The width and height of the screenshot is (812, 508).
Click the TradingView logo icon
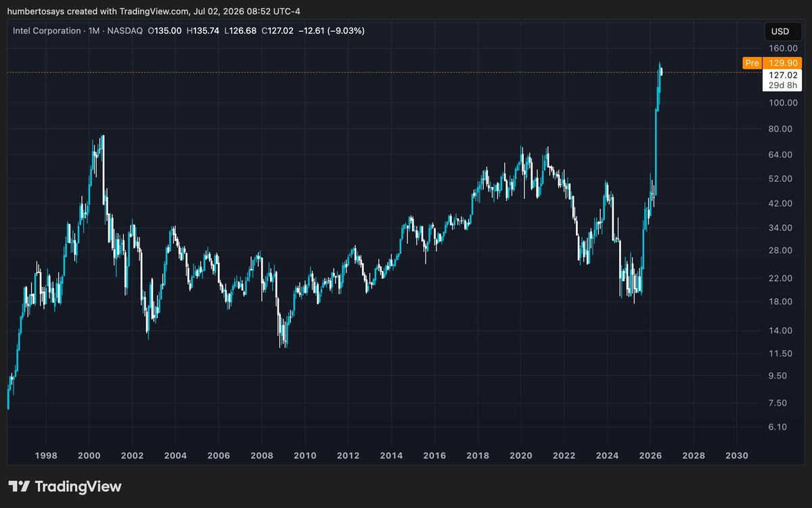tap(18, 486)
